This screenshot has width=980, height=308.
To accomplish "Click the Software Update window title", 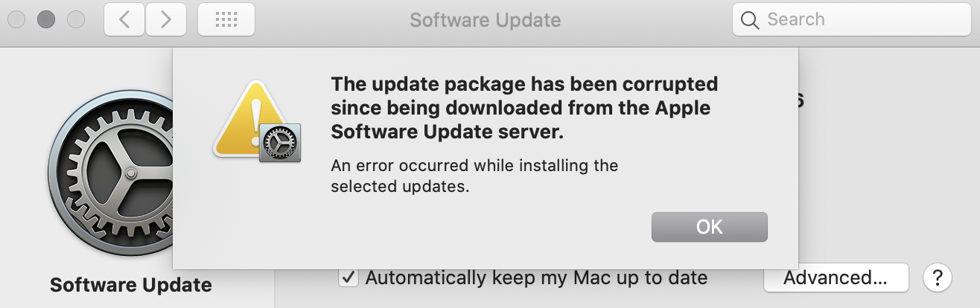I will [x=485, y=20].
